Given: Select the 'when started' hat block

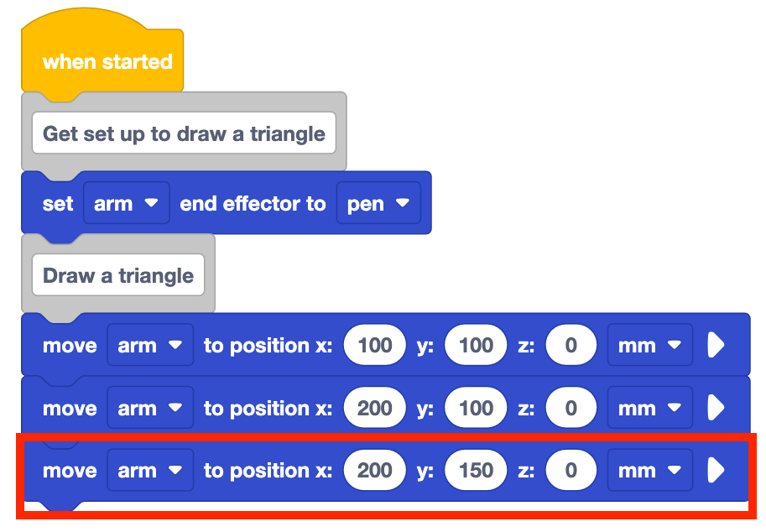Looking at the screenshot, I should click(107, 62).
